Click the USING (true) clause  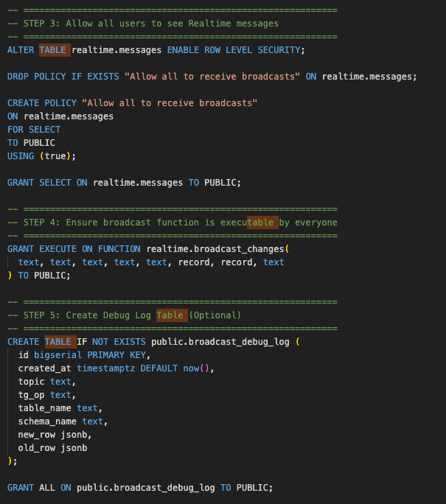(x=41, y=155)
